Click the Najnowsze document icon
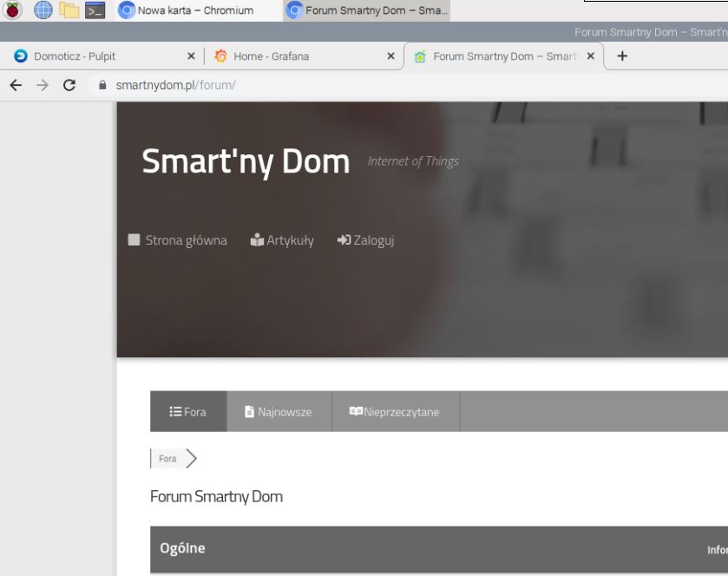This screenshot has height=576, width=728. [x=249, y=411]
